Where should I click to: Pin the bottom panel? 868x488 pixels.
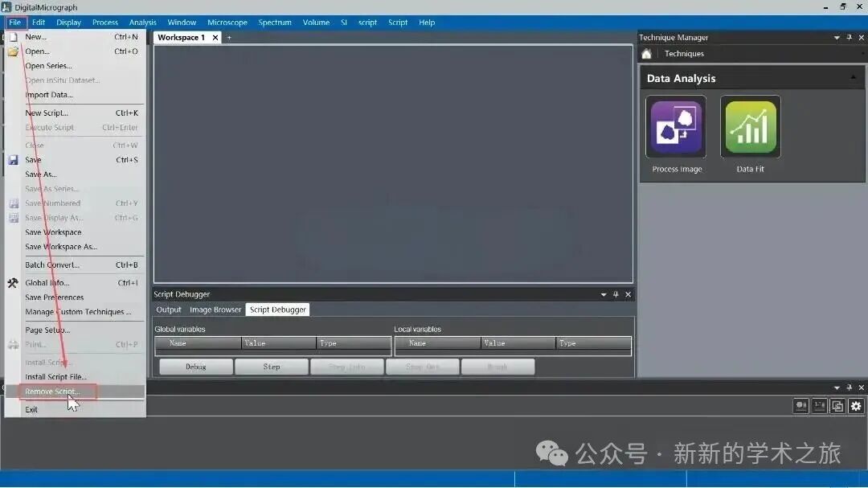[850, 388]
